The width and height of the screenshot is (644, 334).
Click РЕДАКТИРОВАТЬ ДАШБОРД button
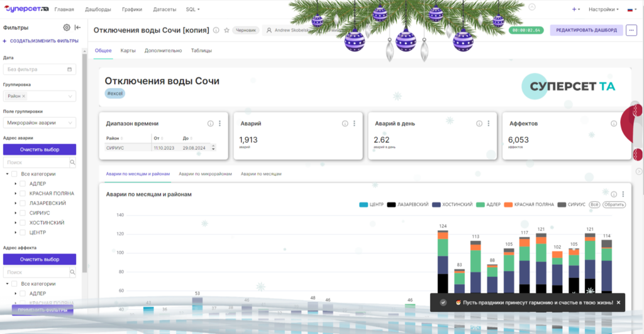pyautogui.click(x=586, y=30)
